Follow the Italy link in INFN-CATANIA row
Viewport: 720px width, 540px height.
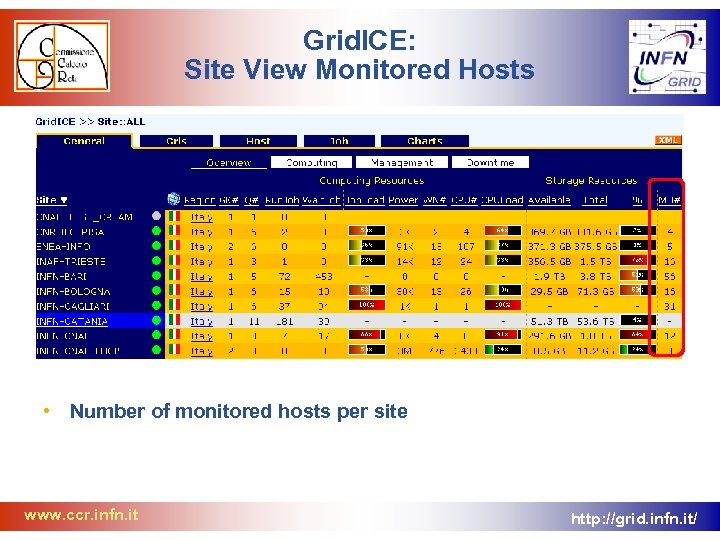[201, 321]
